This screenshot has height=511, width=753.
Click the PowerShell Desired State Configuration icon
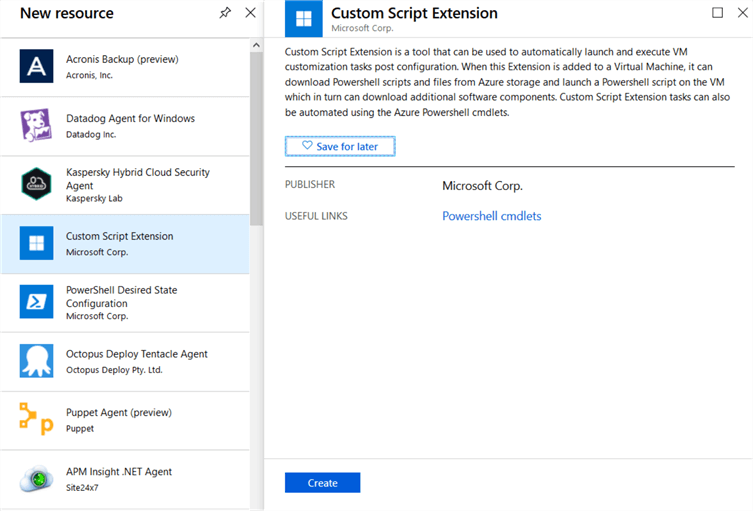(x=36, y=302)
